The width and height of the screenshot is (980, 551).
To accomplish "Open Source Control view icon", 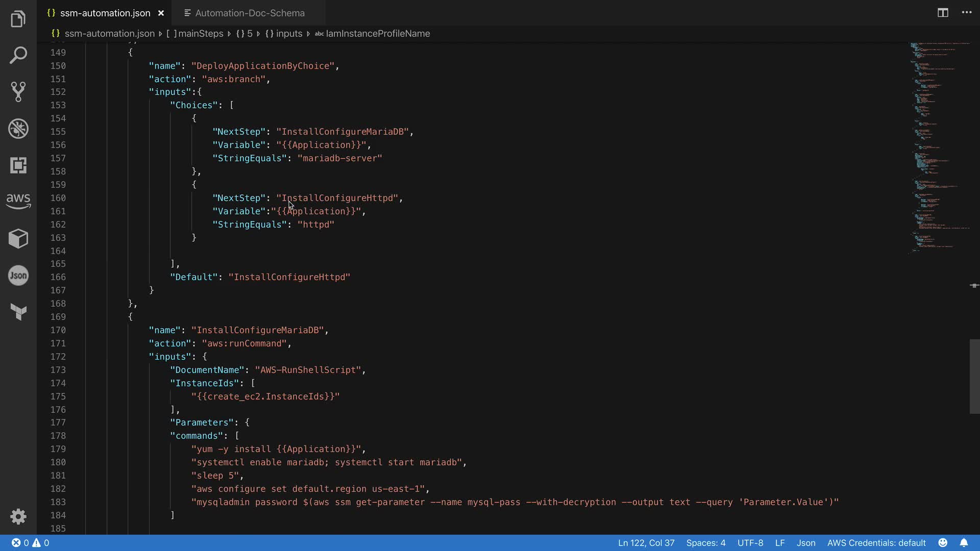I will pos(18,92).
